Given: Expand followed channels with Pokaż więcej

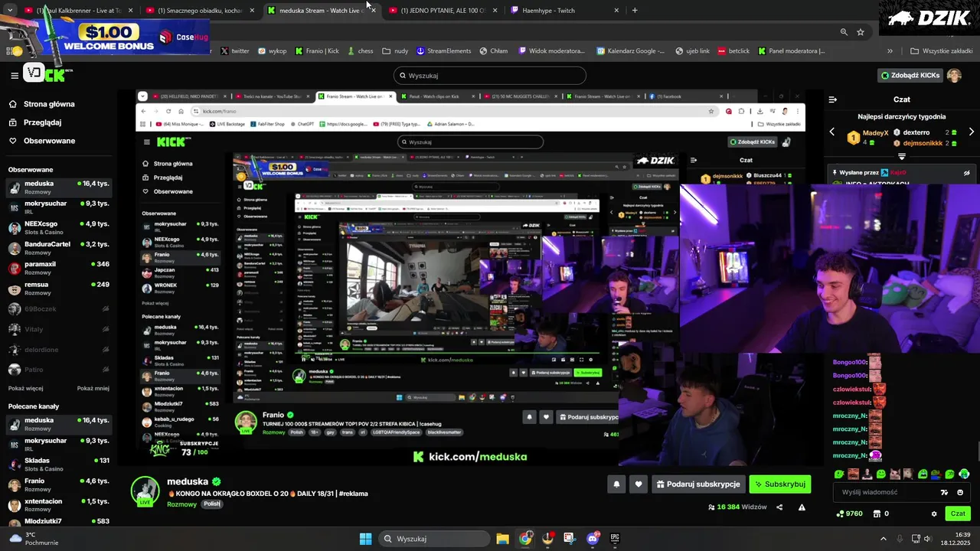Looking at the screenshot, I should [x=25, y=388].
